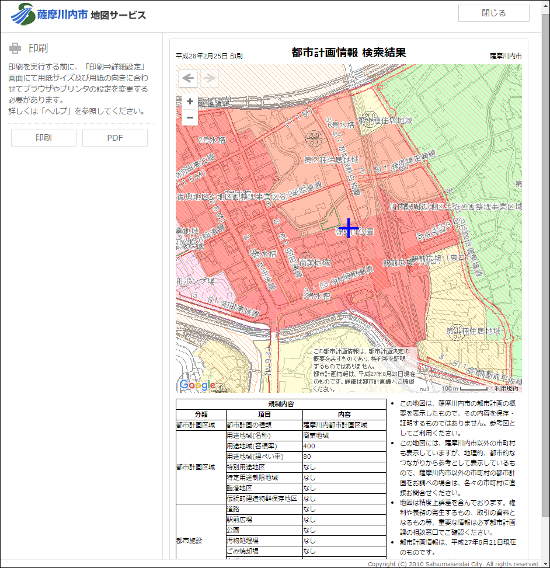Select the 用途地域(容積率) table cell
Screen dimensions: 550x568
[264, 446]
